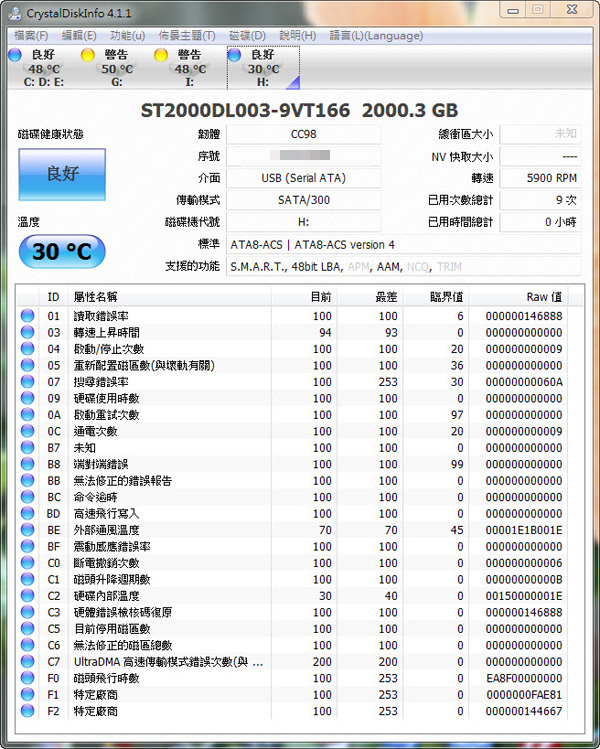Open the 說明(H) menu
This screenshot has height=749, width=600.
click(x=298, y=35)
